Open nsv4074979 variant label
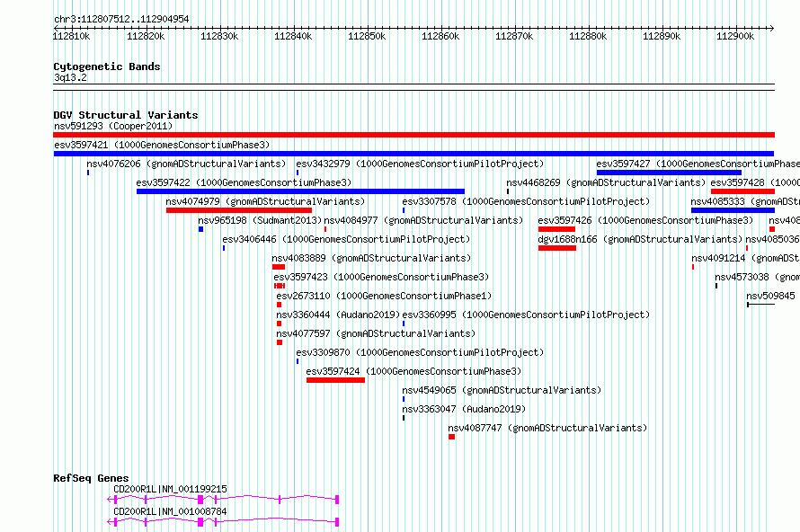This screenshot has width=800, height=532. [265, 201]
